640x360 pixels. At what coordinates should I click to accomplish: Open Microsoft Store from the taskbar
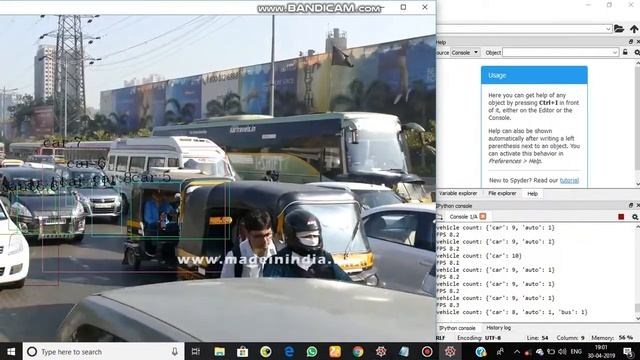(x=242, y=351)
